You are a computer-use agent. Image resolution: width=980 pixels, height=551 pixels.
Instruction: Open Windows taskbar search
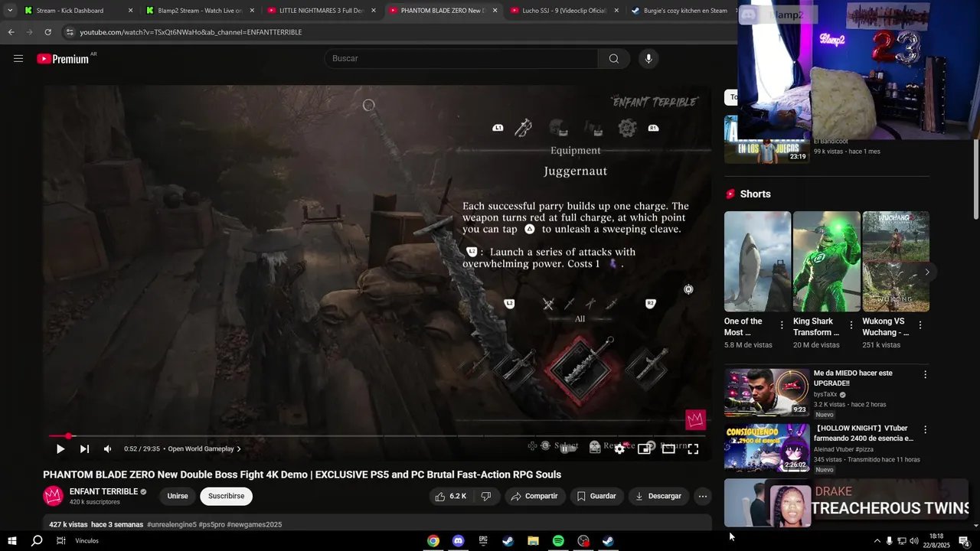[36, 540]
